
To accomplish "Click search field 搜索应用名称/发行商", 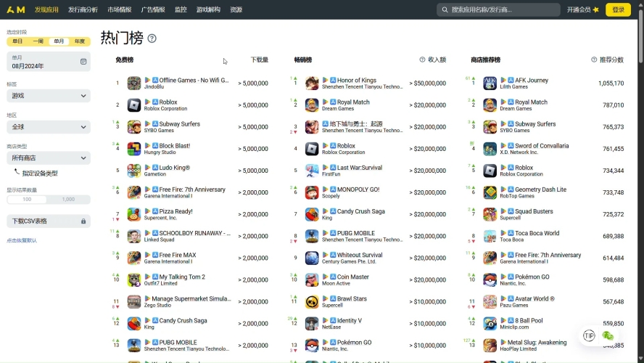I will (x=498, y=9).
